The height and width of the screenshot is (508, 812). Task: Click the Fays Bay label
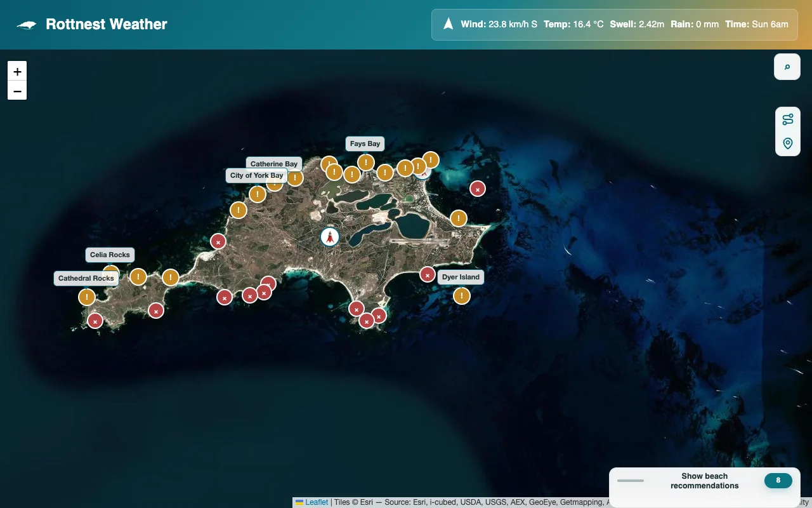tap(365, 144)
